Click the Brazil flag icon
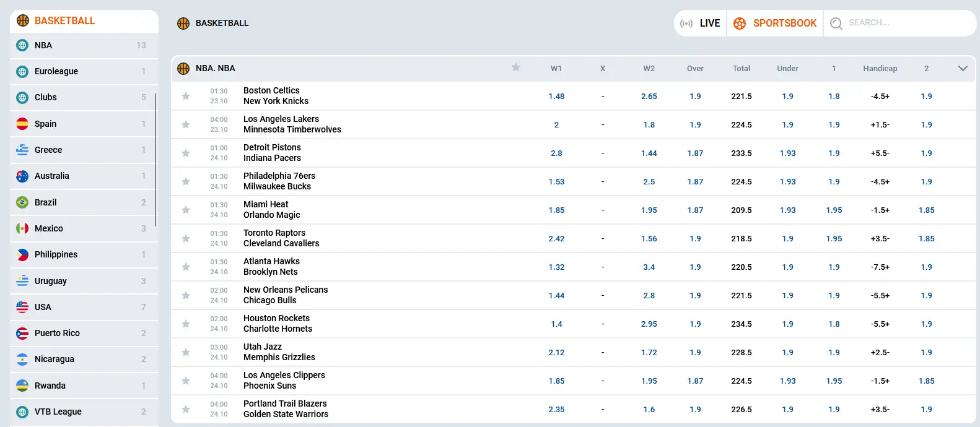Screen dimensions: 980x427 pyautogui.click(x=22, y=202)
